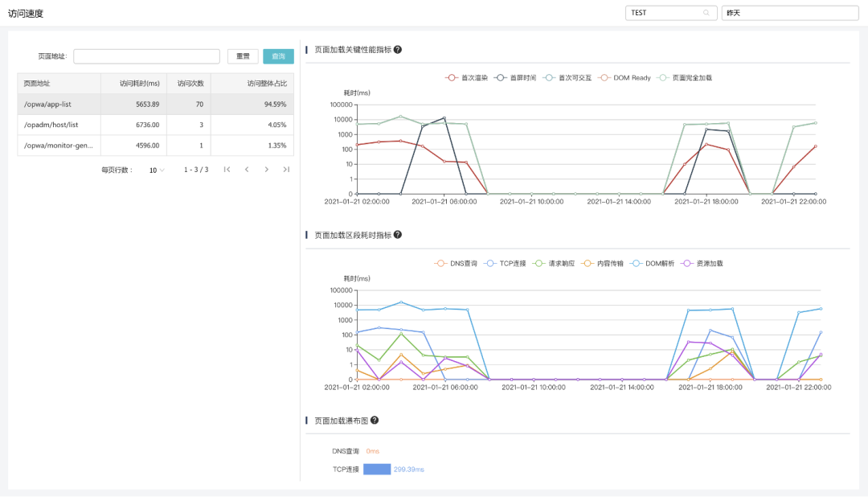Toggle the 首次渲染 legend series
The image size is (868, 497).
pos(466,77)
